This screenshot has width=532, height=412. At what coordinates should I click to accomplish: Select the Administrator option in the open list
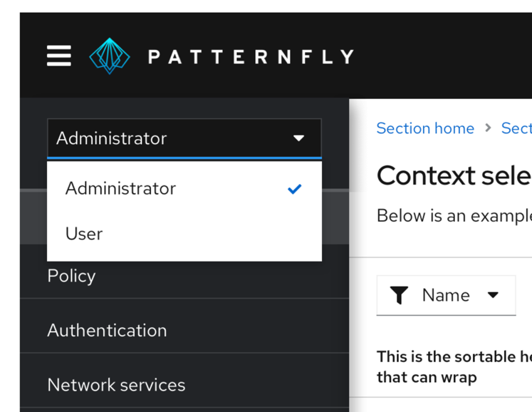pyautogui.click(x=120, y=188)
